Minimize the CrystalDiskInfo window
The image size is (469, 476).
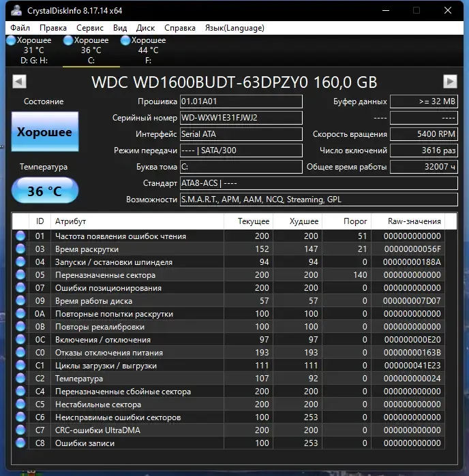[x=386, y=11]
